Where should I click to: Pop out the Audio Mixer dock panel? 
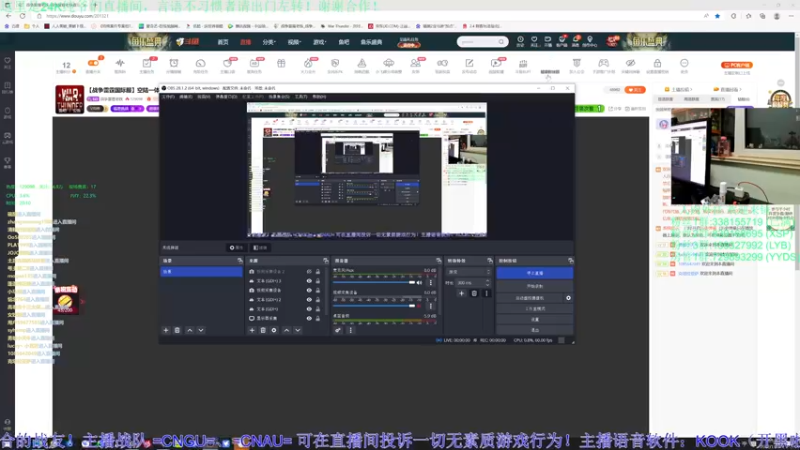[438, 261]
